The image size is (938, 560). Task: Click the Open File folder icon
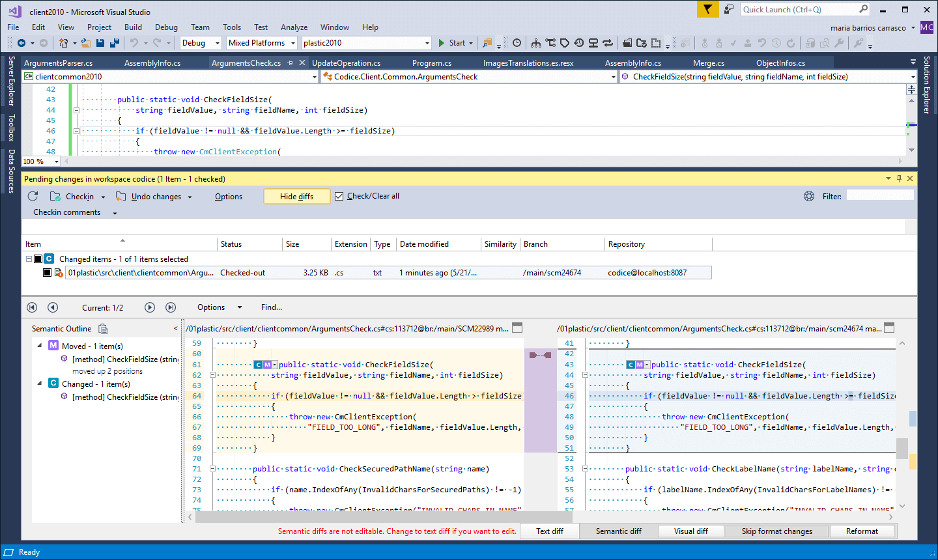[x=87, y=43]
